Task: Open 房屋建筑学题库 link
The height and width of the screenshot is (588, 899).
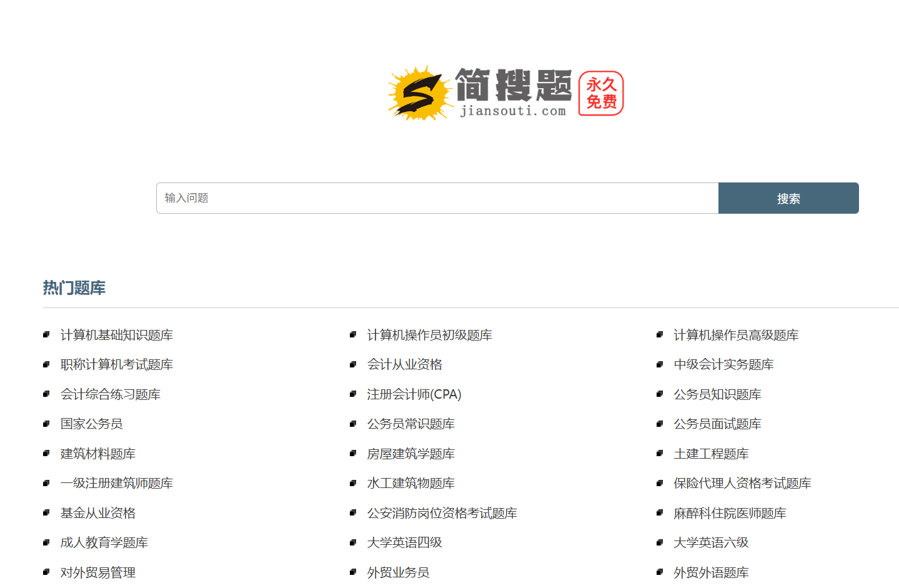Action: click(411, 454)
